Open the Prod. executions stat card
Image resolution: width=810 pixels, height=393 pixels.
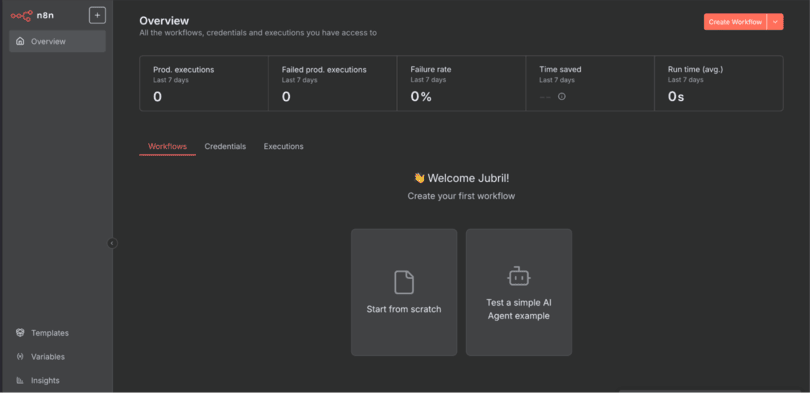click(204, 83)
